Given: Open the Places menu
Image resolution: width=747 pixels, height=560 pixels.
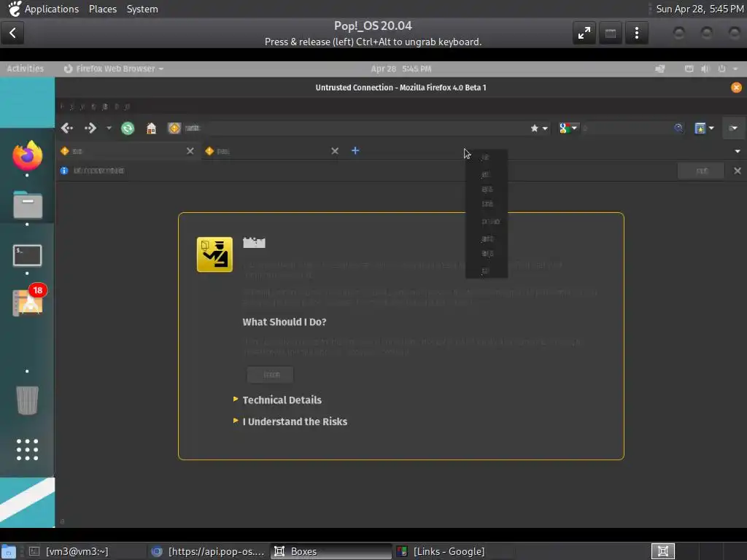Looking at the screenshot, I should coord(103,9).
